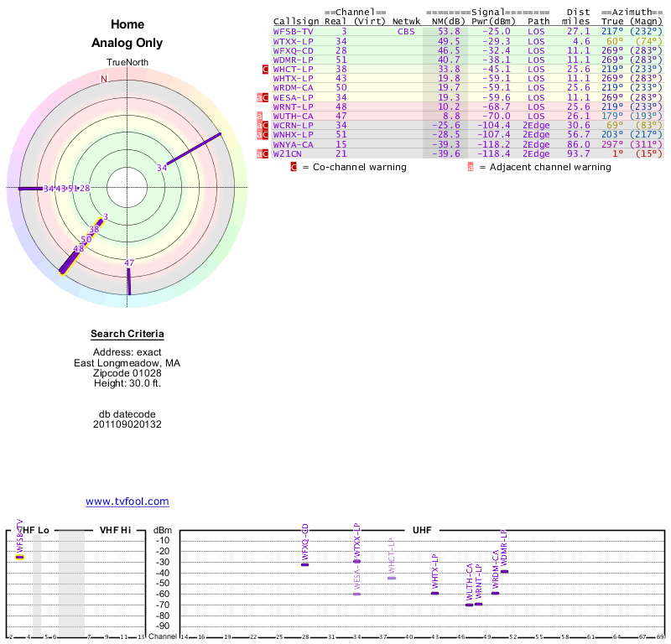671x644 pixels.
Task: Click the 297° true azimuth value
Action: [x=612, y=144]
